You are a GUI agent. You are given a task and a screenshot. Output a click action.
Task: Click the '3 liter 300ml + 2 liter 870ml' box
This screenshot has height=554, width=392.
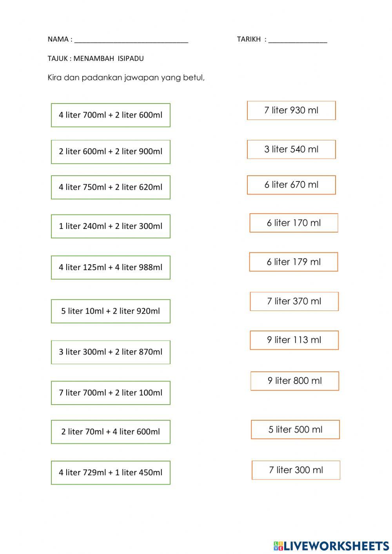[x=111, y=352]
